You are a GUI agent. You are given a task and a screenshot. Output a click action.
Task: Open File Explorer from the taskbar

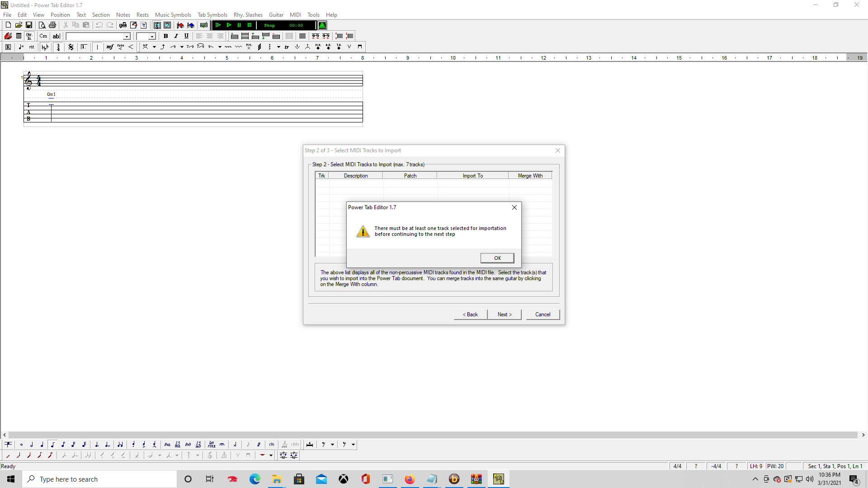(x=277, y=479)
